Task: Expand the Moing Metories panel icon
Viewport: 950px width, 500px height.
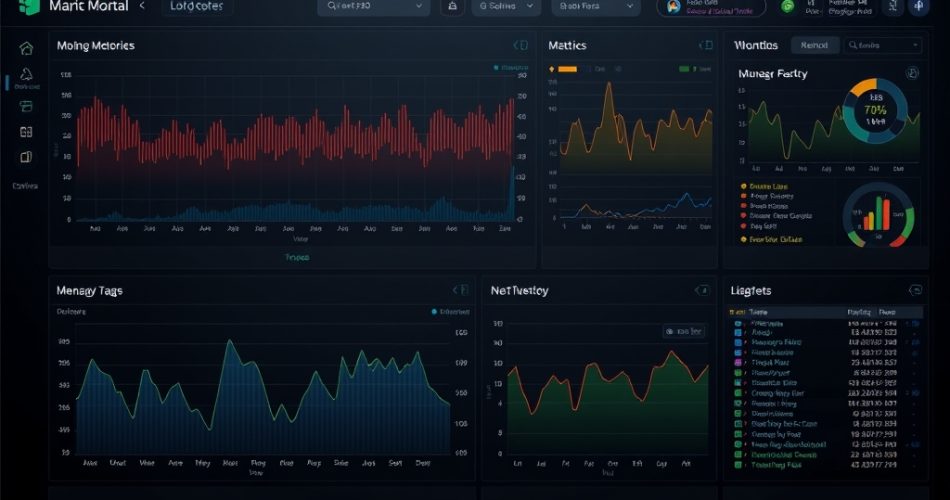Action: click(x=520, y=45)
